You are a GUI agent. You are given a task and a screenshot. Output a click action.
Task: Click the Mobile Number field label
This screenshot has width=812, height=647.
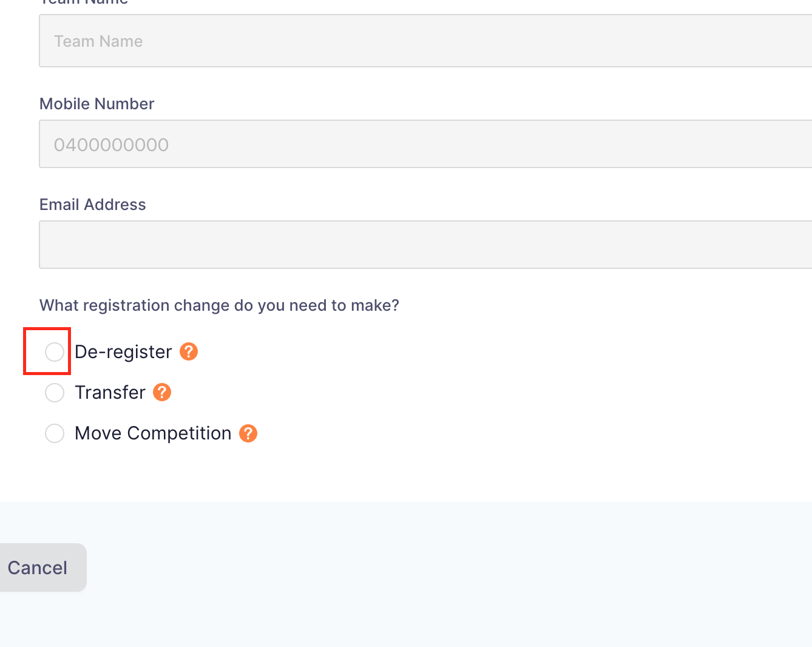[x=97, y=104]
